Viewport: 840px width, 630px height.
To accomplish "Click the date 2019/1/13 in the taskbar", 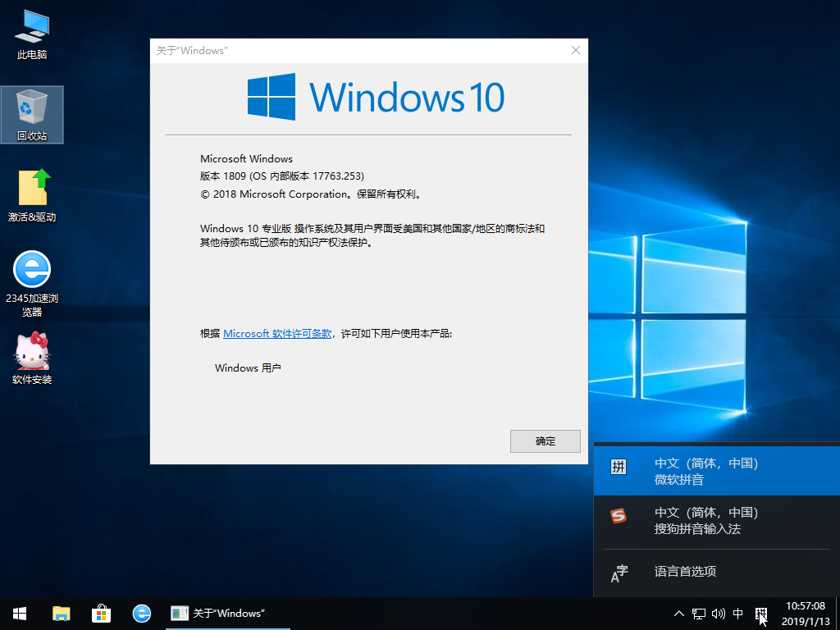I will click(x=806, y=622).
